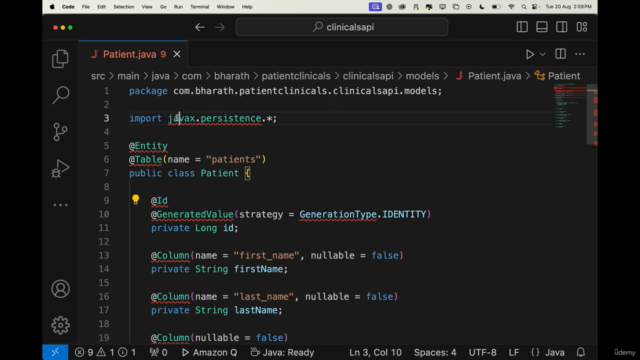Click line number 13 in gutter

[104, 256]
